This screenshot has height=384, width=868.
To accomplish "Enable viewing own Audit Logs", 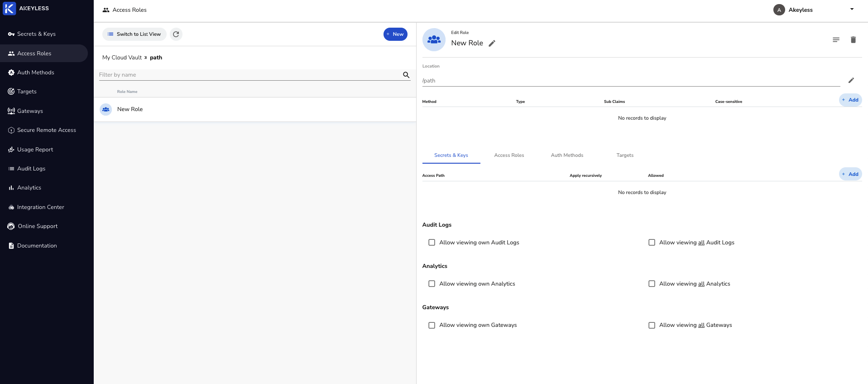I will pos(432,243).
